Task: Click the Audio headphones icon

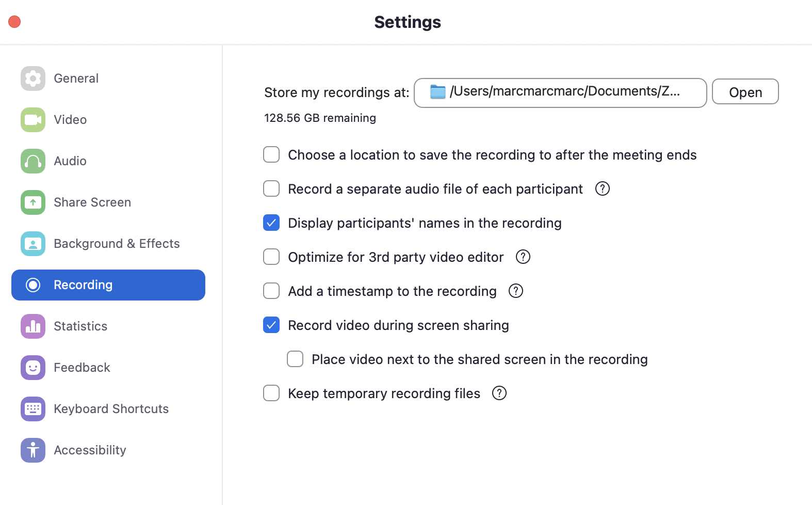Action: pyautogui.click(x=33, y=161)
